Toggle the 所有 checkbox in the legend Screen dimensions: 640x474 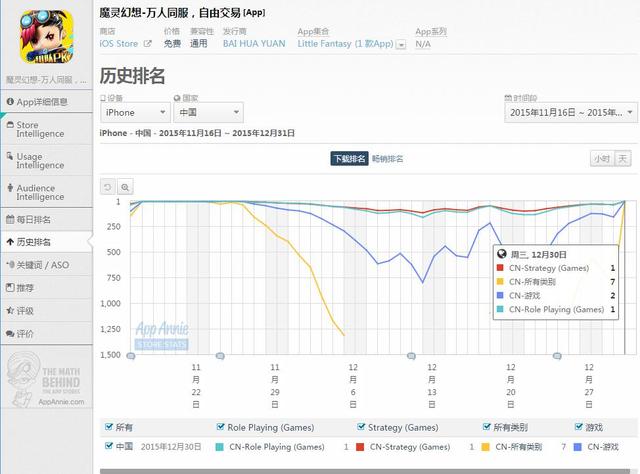109,427
